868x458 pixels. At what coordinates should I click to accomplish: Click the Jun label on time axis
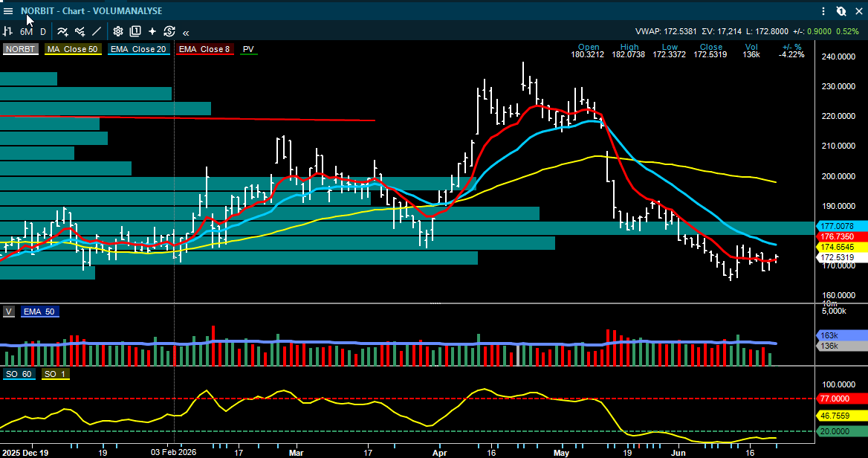678,453
